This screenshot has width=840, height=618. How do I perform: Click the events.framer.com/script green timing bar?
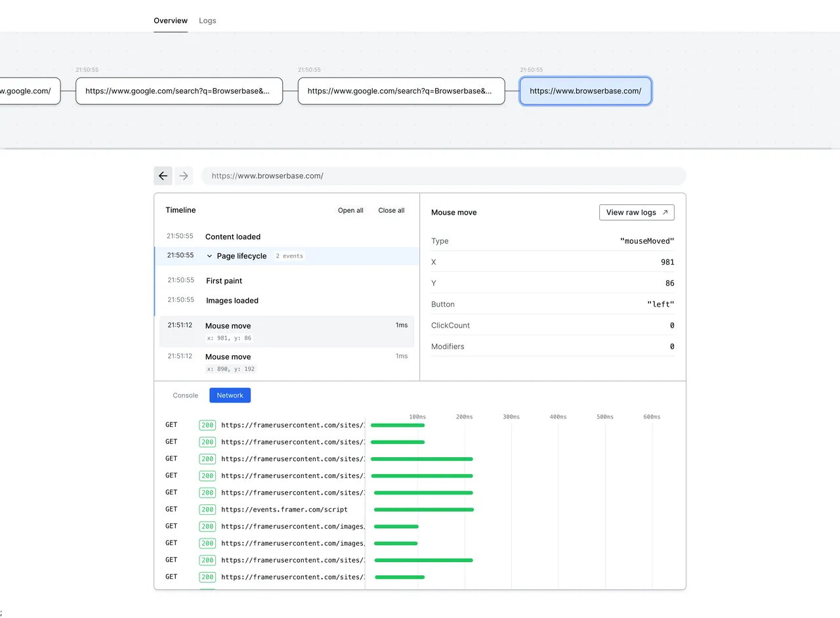pyautogui.click(x=424, y=509)
